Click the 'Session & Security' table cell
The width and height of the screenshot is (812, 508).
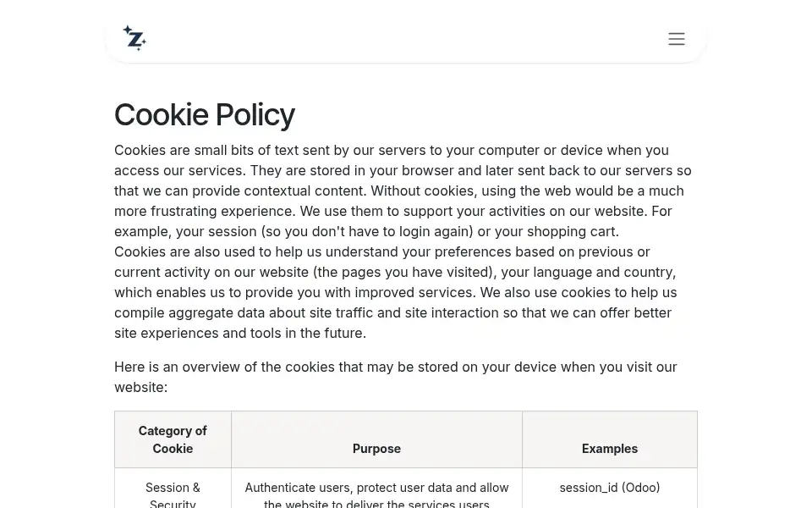173,495
